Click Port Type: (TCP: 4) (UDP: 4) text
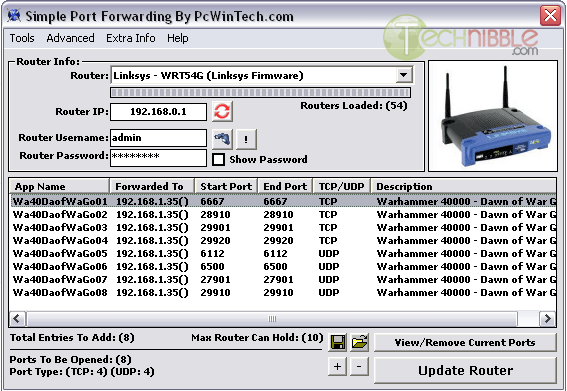Viewport: 567px width, 391px height. tap(82, 371)
